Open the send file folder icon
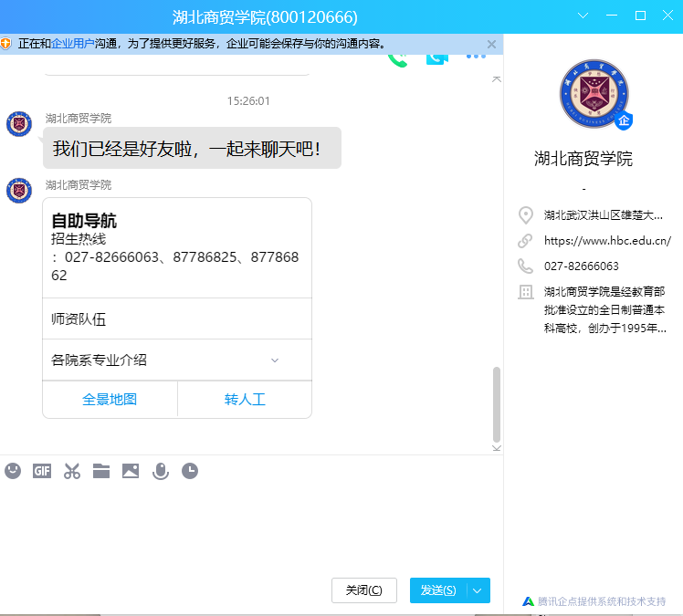The height and width of the screenshot is (616, 683). pyautogui.click(x=101, y=471)
